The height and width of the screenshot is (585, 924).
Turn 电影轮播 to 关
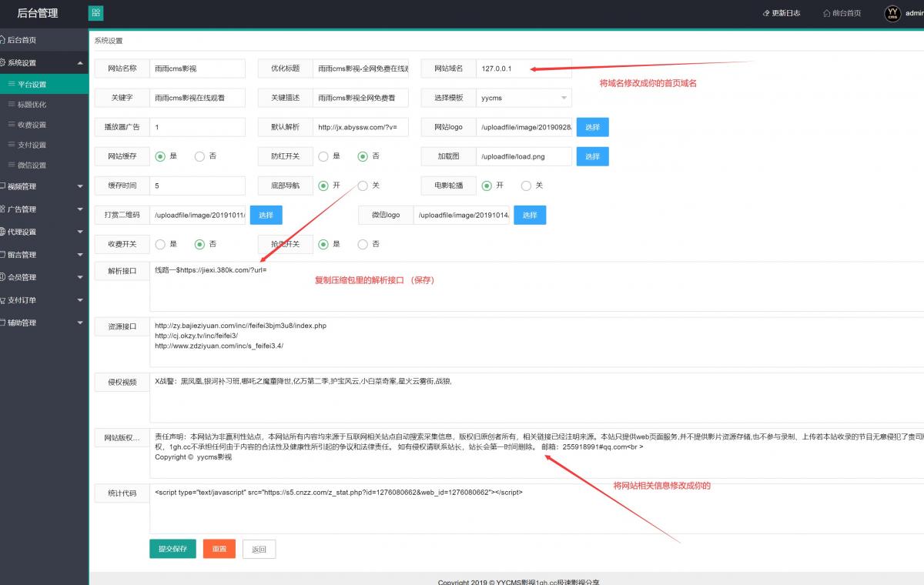(x=526, y=186)
